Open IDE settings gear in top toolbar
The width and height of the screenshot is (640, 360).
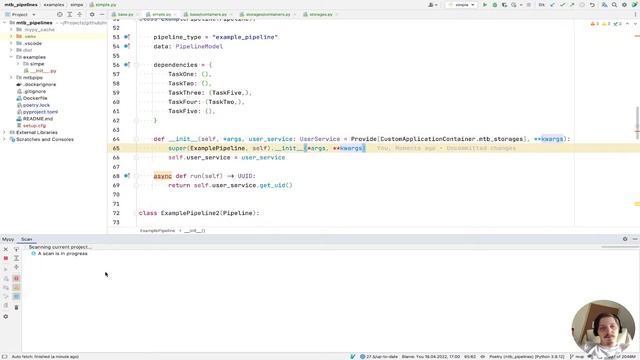click(x=624, y=5)
